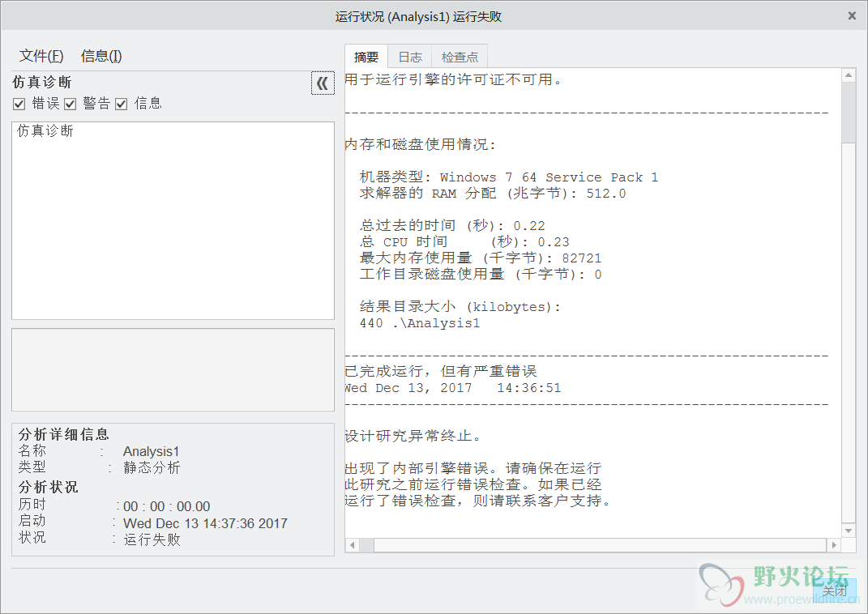Open the 信息(I) menu
The image size is (868, 614).
pos(101,56)
